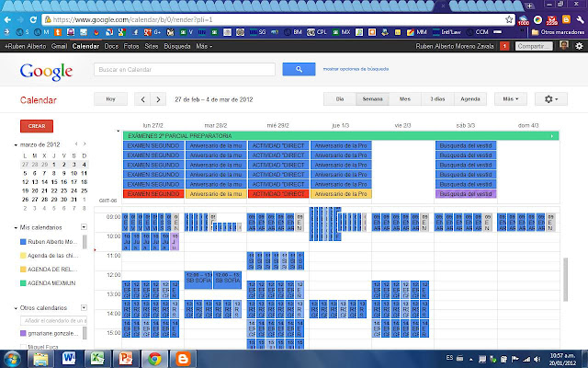Open the EXÁMENES 2º PARCIAL PREPARATORIA event

pyautogui.click(x=341, y=136)
